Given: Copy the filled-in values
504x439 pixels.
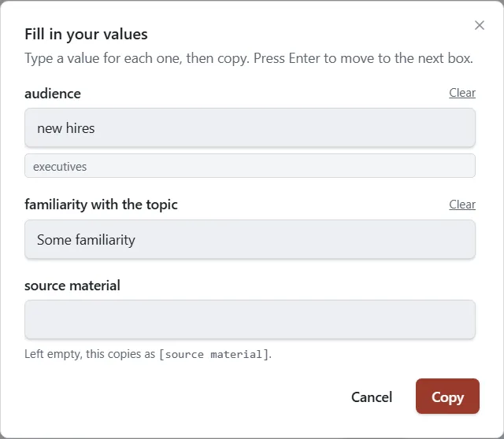Looking at the screenshot, I should pos(447,397).
